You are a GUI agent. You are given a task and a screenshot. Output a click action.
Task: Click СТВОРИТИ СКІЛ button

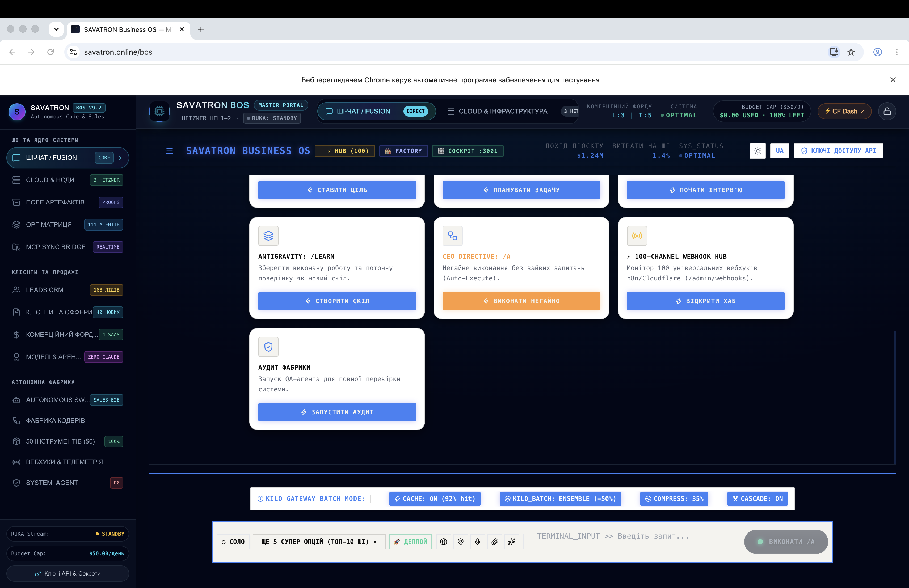pos(337,301)
